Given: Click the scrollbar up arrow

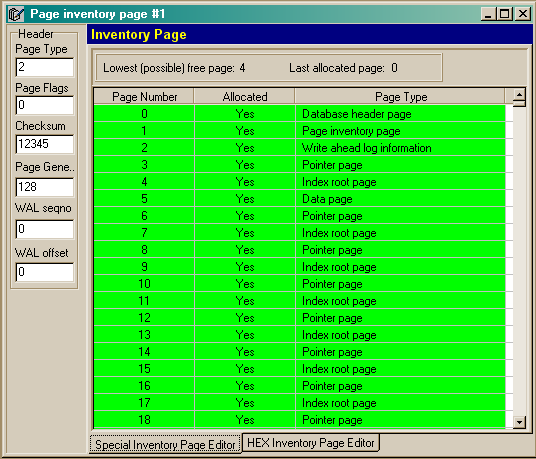Looking at the screenshot, I should click(x=519, y=94).
